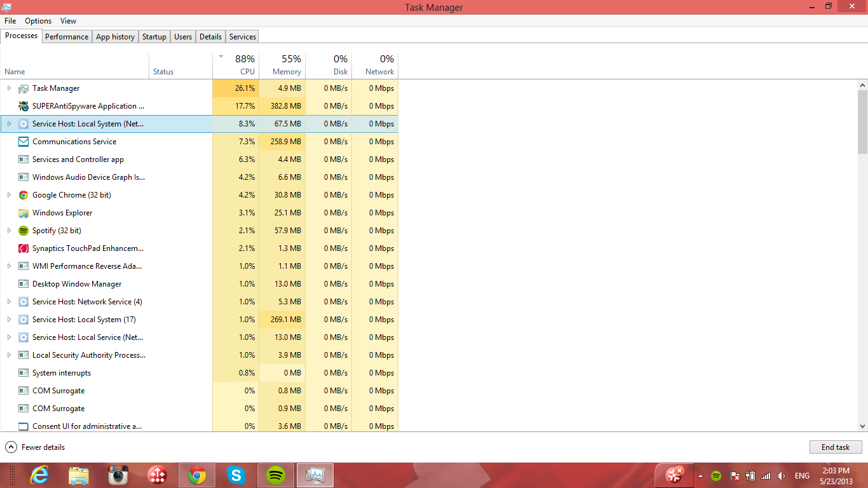The height and width of the screenshot is (488, 868).
Task: Click the Spotify (32 bit) process icon
Action: (x=24, y=231)
